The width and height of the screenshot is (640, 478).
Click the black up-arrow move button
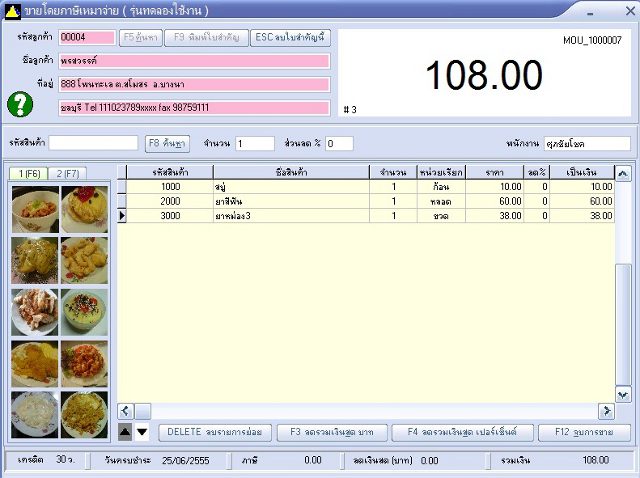[x=125, y=432]
